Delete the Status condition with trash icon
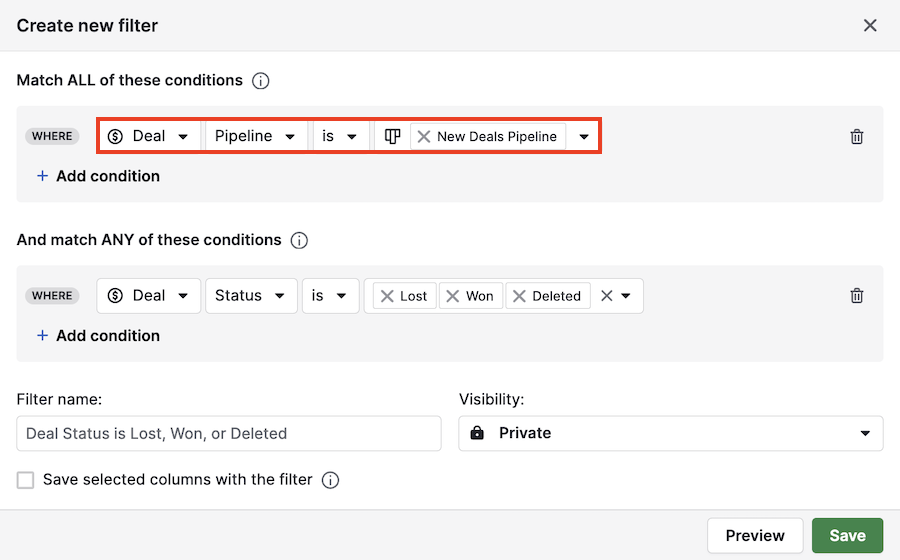 click(x=856, y=296)
